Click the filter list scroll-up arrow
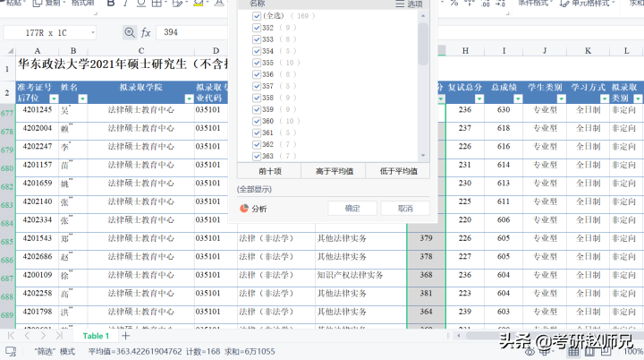Screen dimensions: 644x360 pyautogui.click(x=423, y=16)
